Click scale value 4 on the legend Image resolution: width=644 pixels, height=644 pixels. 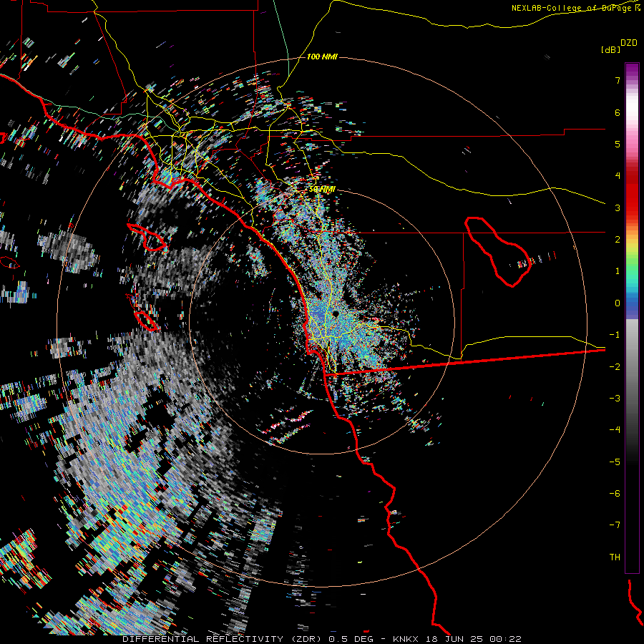click(618, 176)
